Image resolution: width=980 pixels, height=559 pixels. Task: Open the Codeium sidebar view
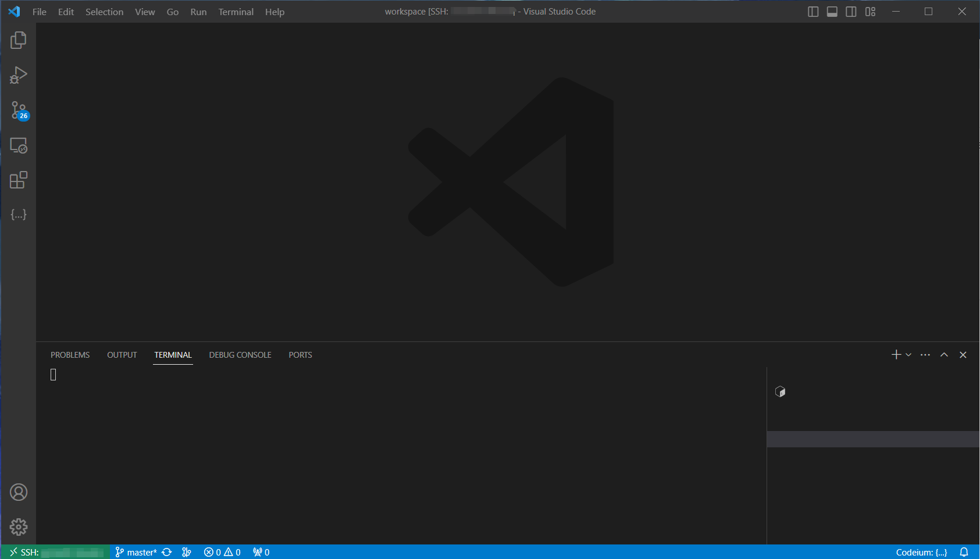pos(19,215)
